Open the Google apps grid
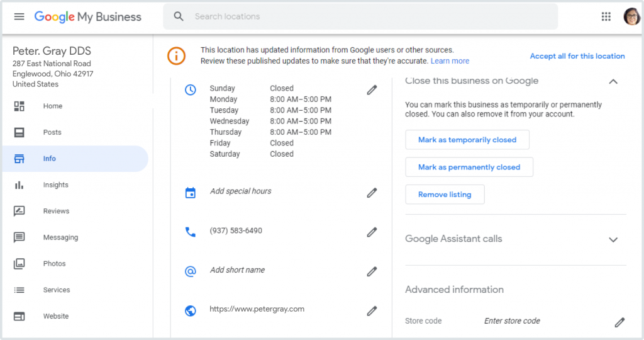The image size is (644, 340). point(606,16)
